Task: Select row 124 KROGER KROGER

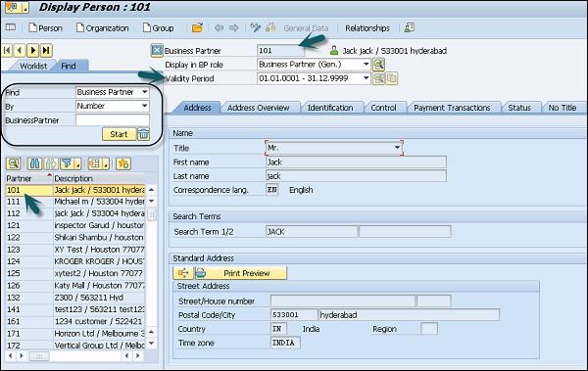Action: [x=75, y=261]
